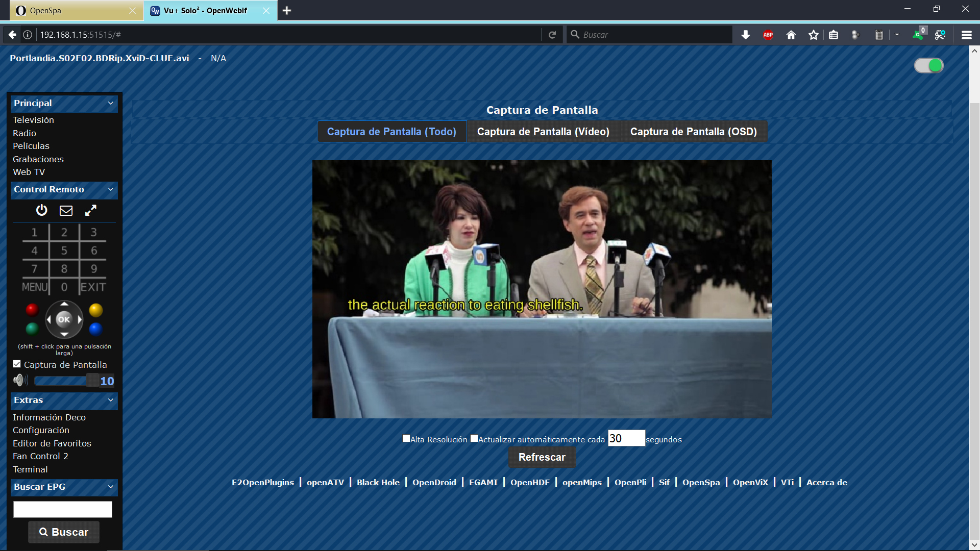The height and width of the screenshot is (551, 980).
Task: Open the downloads arrow icon
Action: (746, 35)
